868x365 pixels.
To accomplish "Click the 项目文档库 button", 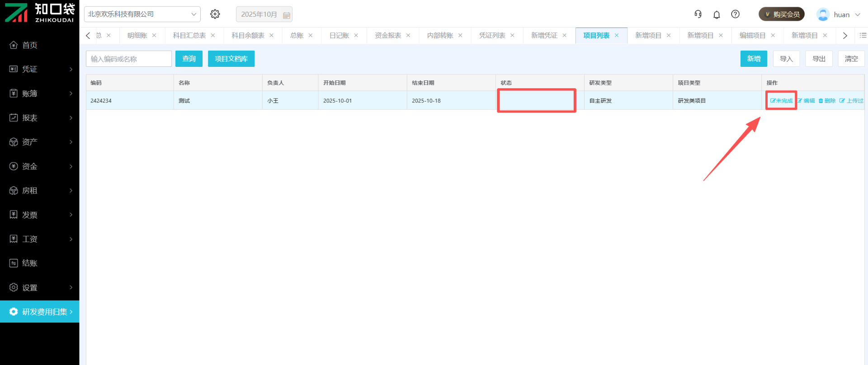I will (x=231, y=59).
